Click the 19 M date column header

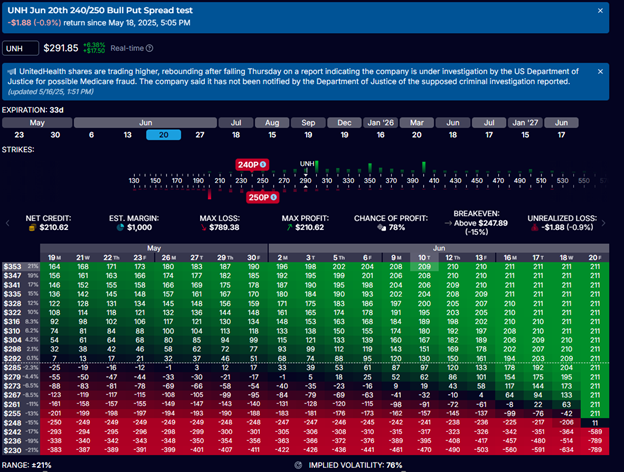tap(55, 257)
